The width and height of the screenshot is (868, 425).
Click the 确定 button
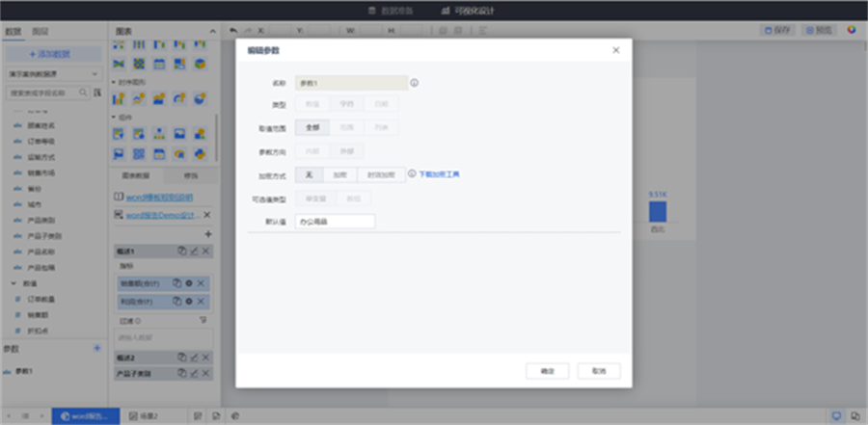[548, 371]
